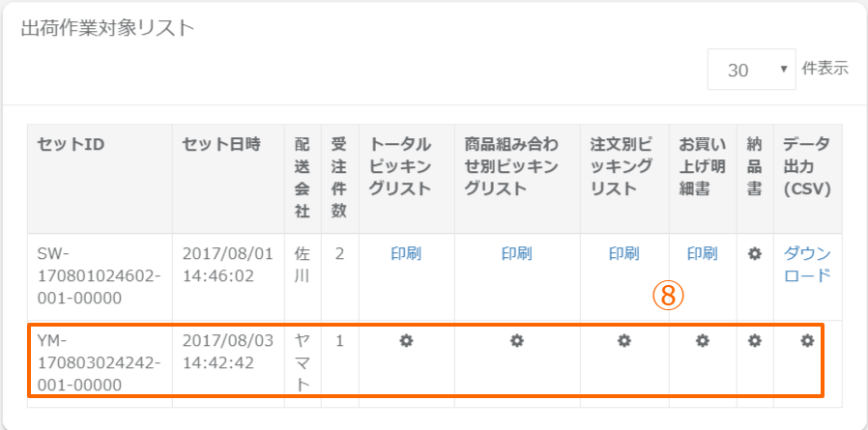Image resolution: width=868 pixels, height=430 pixels.
Task: Click gear under 注文別ピッキングリスト in YM row
Action: pos(624,340)
